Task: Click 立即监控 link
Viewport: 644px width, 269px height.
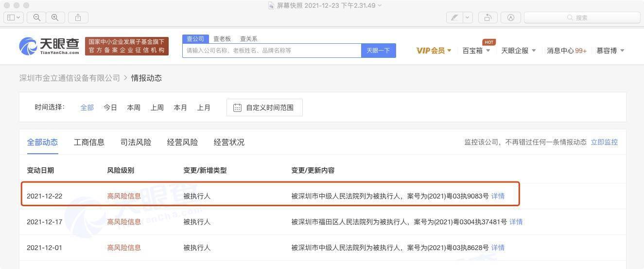Action: pos(604,142)
